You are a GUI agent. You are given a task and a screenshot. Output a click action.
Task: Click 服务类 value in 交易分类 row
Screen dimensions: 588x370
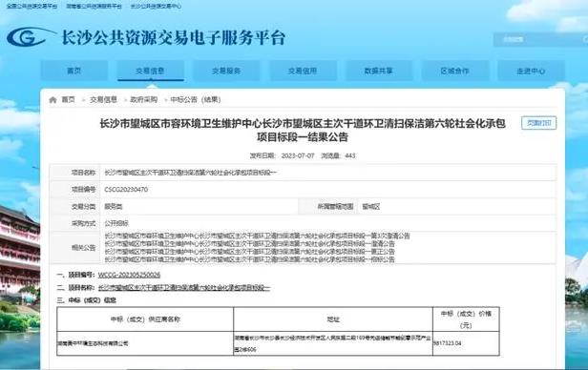(114, 206)
